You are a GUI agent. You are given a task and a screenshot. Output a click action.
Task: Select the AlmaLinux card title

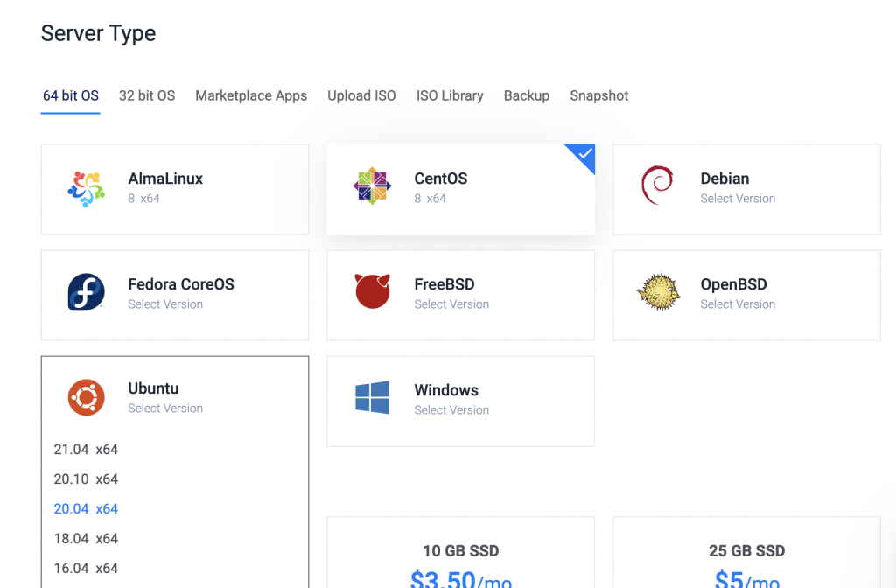pyautogui.click(x=165, y=178)
